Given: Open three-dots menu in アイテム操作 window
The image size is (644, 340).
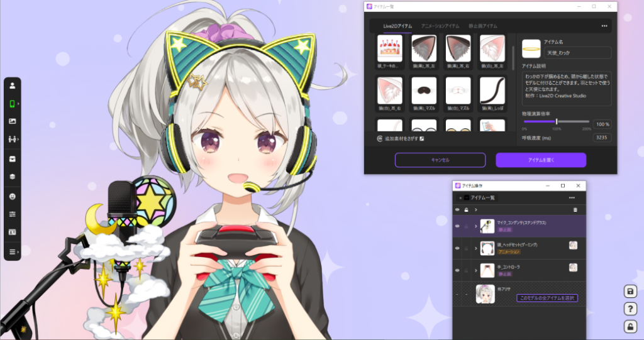Looking at the screenshot, I should 572,198.
